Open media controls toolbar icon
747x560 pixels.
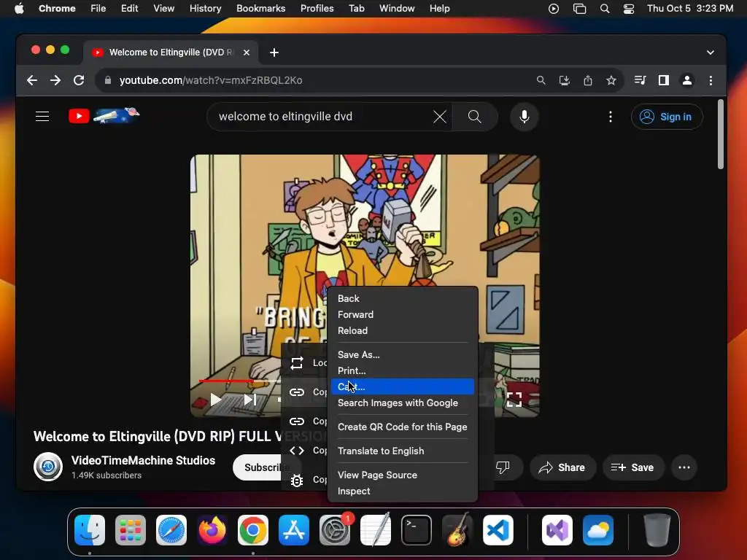coord(640,80)
